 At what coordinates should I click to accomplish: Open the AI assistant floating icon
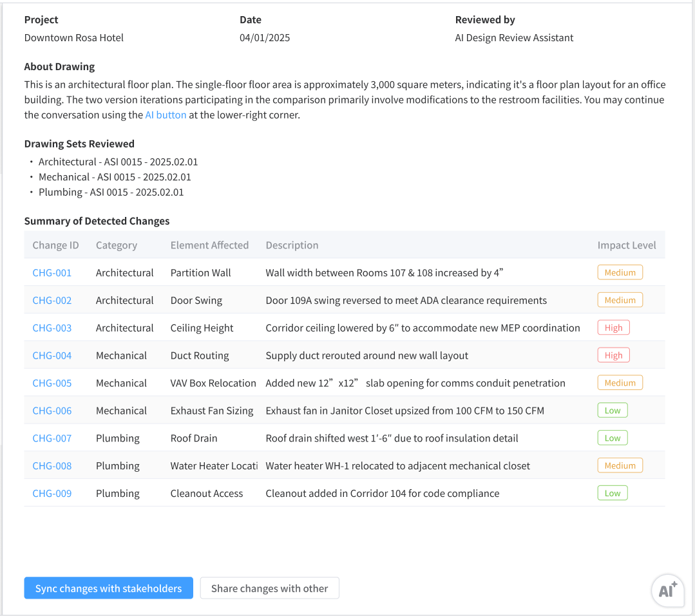(667, 590)
